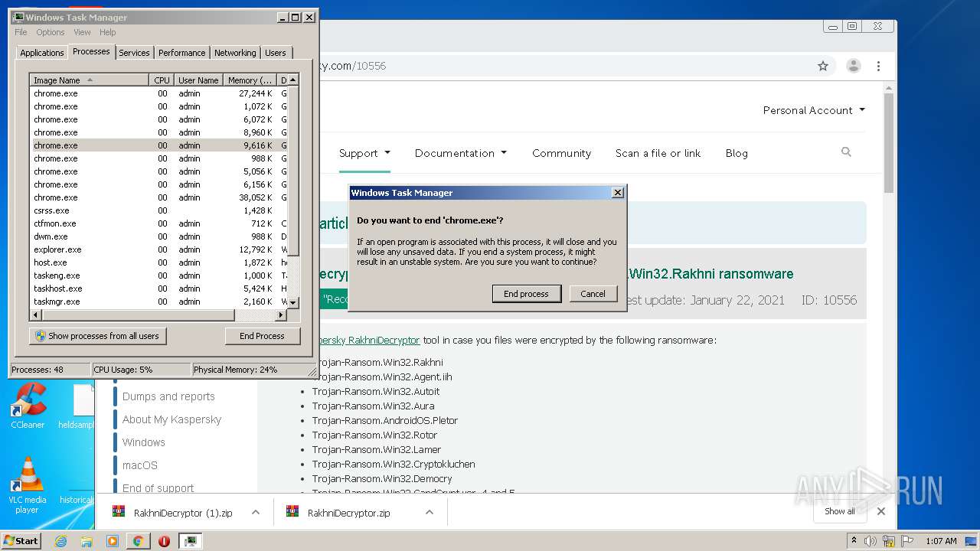Bookmark page with Chrome star icon
The height and width of the screenshot is (551, 980).
pos(823,66)
